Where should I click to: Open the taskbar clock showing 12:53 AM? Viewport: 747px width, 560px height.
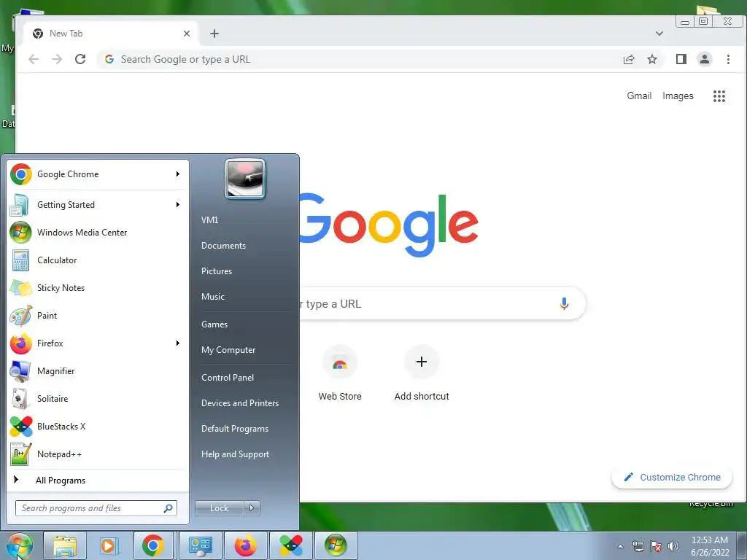pyautogui.click(x=710, y=546)
